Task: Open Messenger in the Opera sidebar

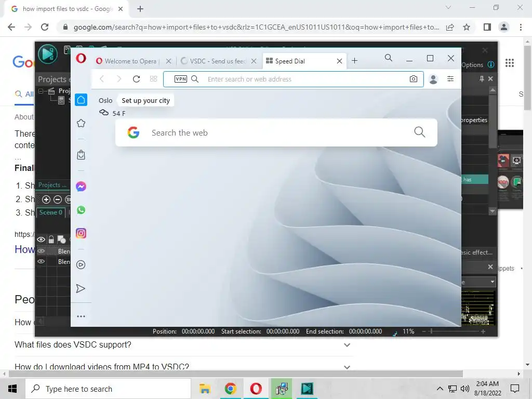Action: click(x=81, y=187)
